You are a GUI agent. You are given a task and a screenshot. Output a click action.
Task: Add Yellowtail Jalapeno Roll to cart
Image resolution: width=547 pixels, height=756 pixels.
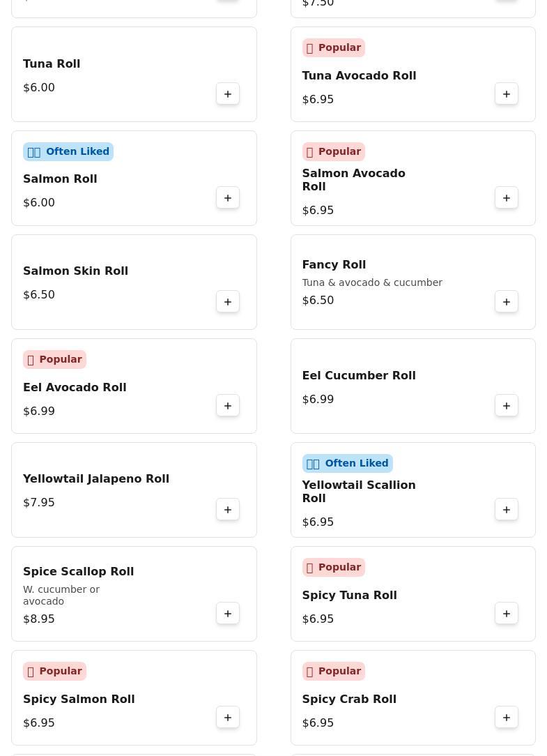point(228,510)
